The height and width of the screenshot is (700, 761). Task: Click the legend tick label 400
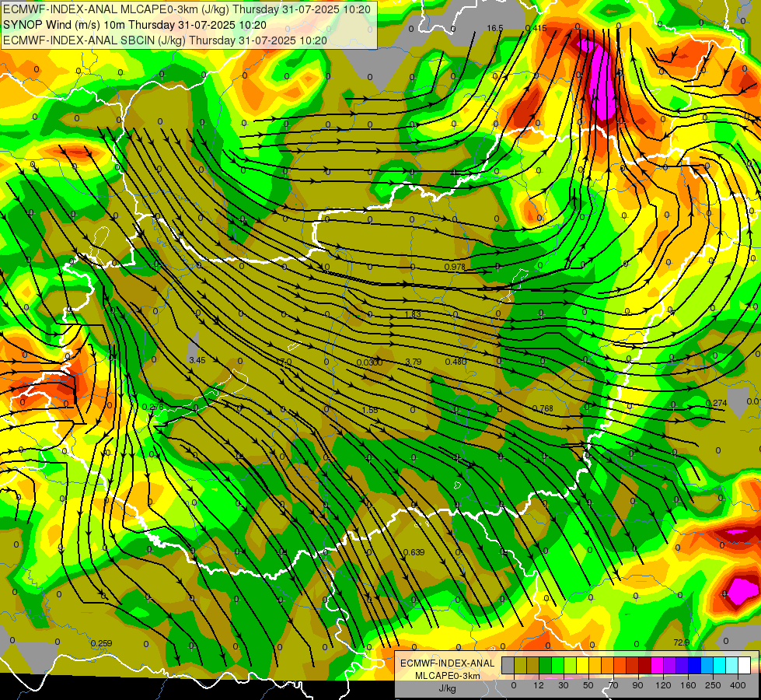[x=738, y=685]
